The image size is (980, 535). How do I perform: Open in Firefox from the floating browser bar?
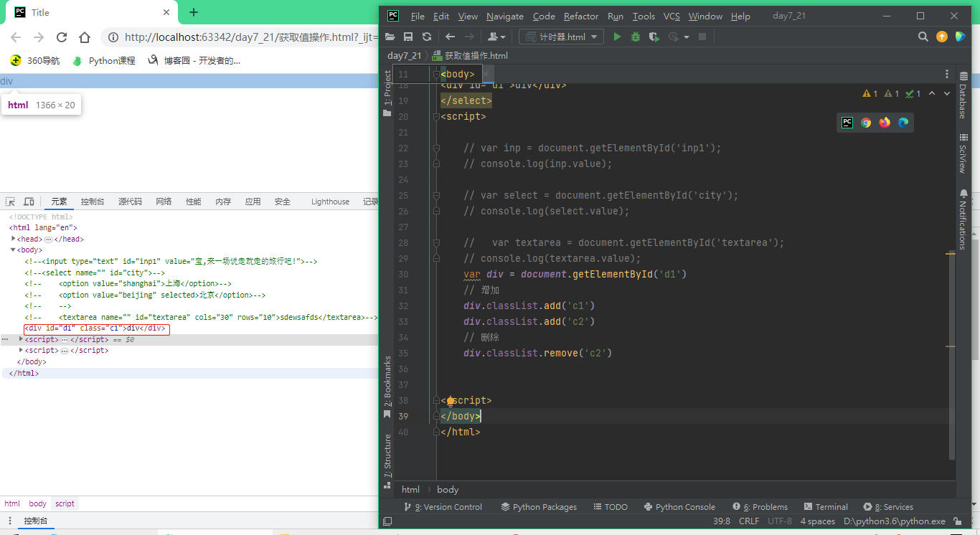click(x=885, y=123)
